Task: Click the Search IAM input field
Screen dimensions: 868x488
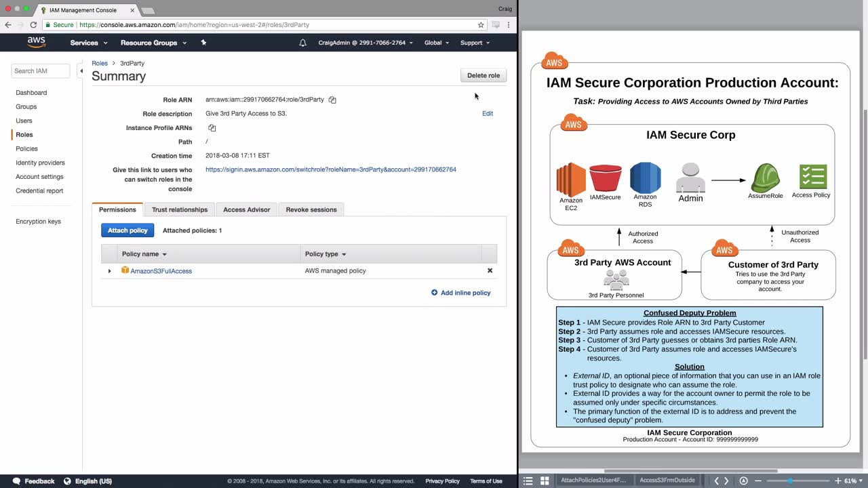Action: tap(41, 70)
